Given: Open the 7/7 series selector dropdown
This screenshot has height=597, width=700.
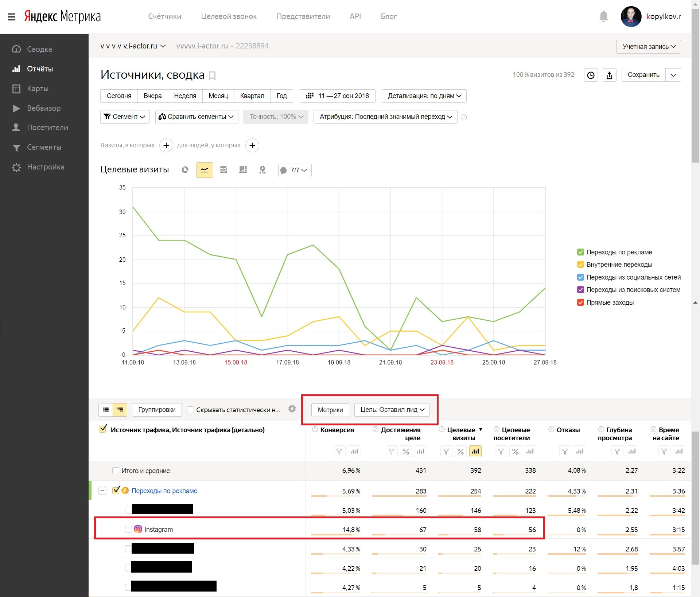Looking at the screenshot, I should pos(295,170).
